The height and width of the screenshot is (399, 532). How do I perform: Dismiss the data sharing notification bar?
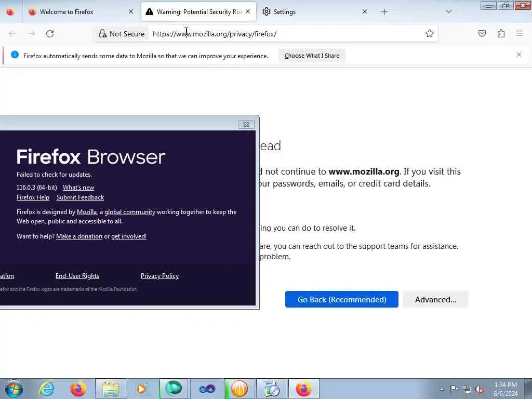pyautogui.click(x=519, y=55)
